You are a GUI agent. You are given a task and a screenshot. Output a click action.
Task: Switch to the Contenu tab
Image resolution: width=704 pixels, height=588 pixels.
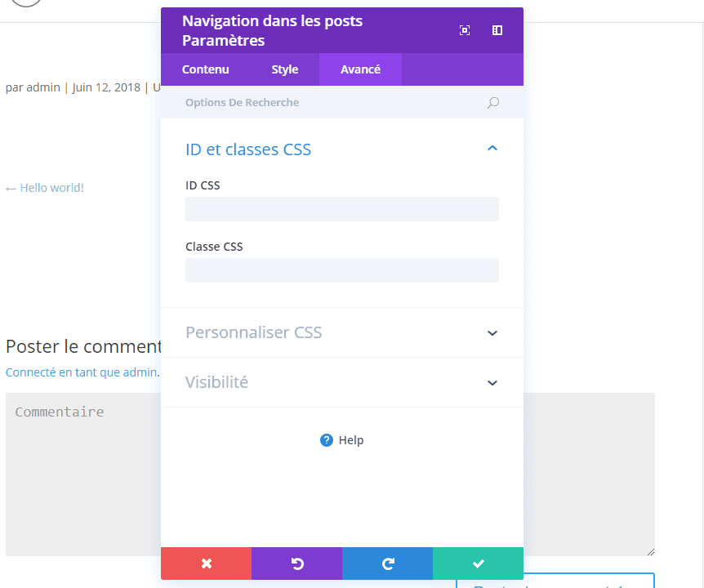tap(205, 69)
